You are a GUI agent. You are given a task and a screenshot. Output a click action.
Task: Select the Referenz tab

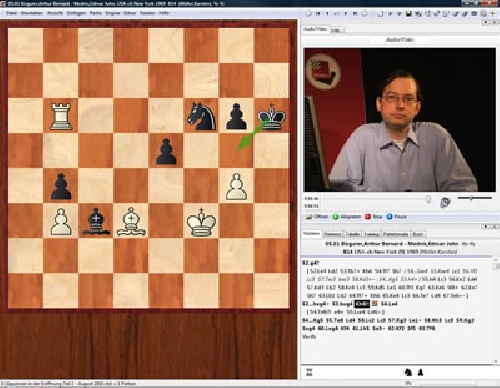[x=332, y=234]
